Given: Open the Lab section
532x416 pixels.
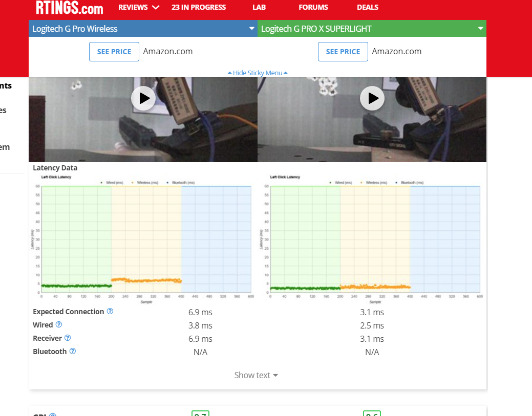Looking at the screenshot, I should [x=259, y=7].
